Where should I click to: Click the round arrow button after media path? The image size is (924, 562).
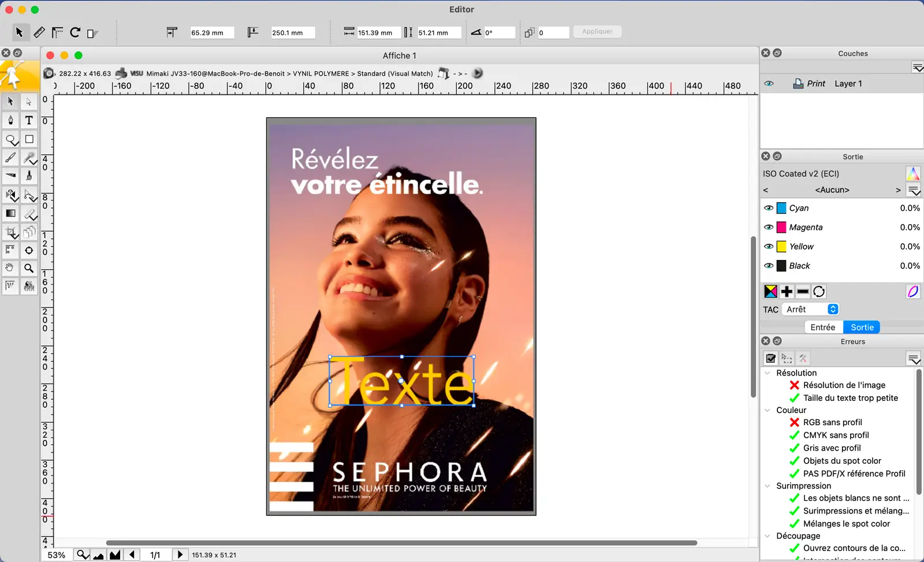478,73
